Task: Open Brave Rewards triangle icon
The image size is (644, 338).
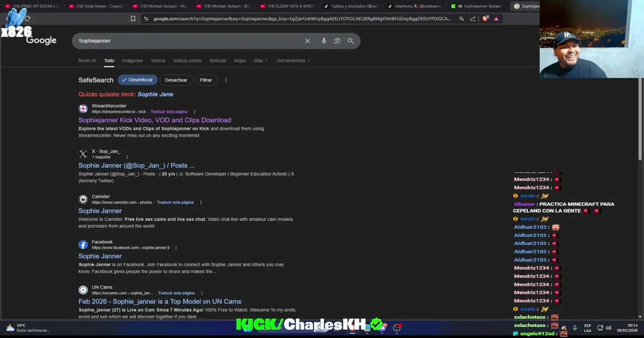Action: pos(496,19)
